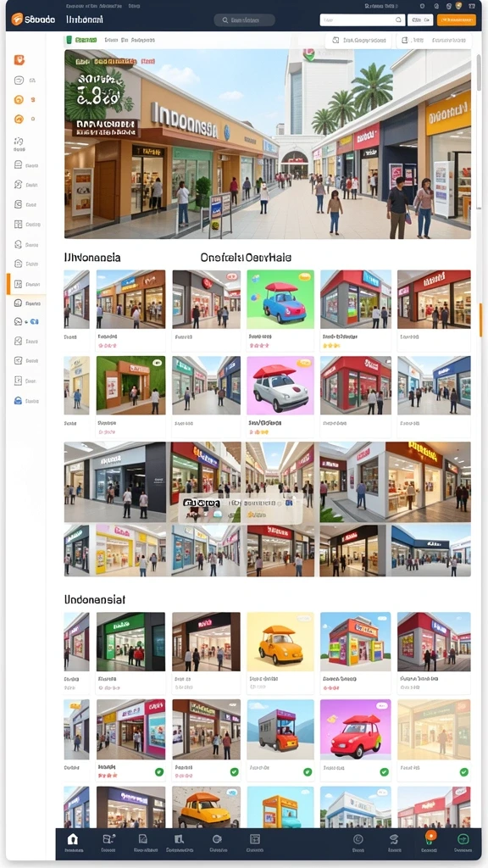Image resolution: width=488 pixels, height=868 pixels.
Task: Toggle the green checkmark under the red car card
Action: click(x=384, y=771)
